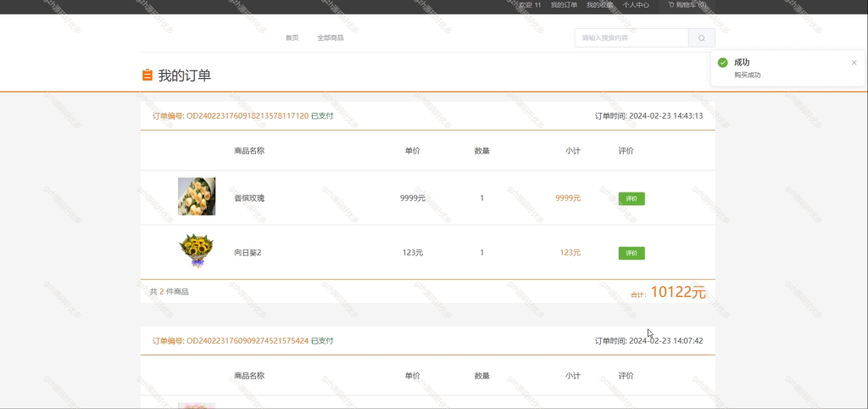
Task: Click 商品名称 header in first order
Action: pyautogui.click(x=249, y=151)
